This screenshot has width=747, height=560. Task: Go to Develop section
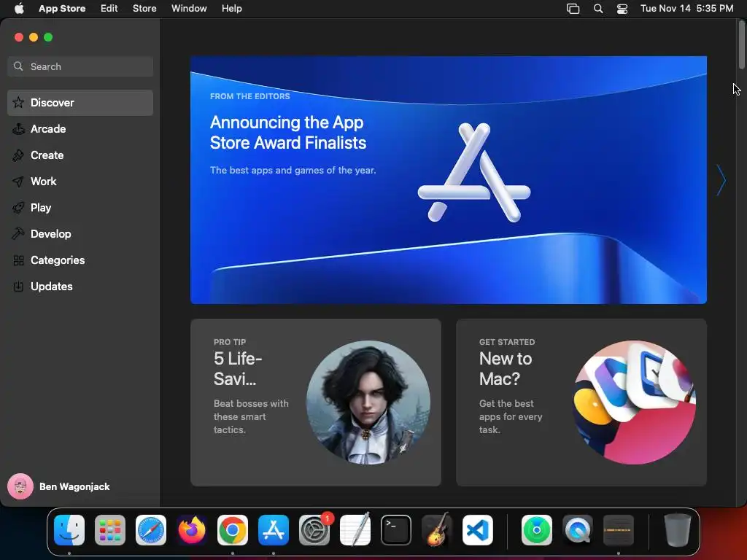[x=80, y=234]
